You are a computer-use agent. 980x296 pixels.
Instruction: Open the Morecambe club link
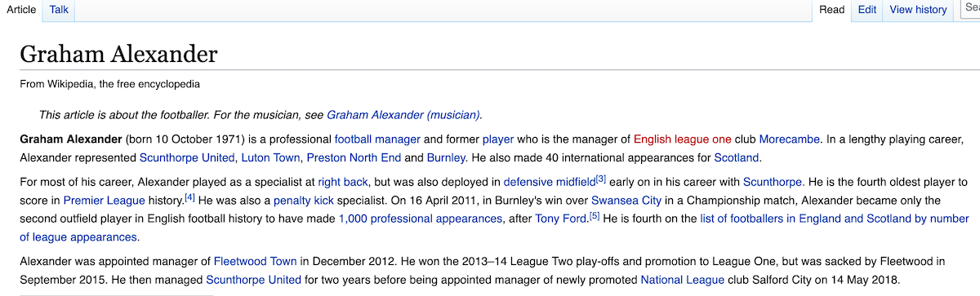coord(789,139)
